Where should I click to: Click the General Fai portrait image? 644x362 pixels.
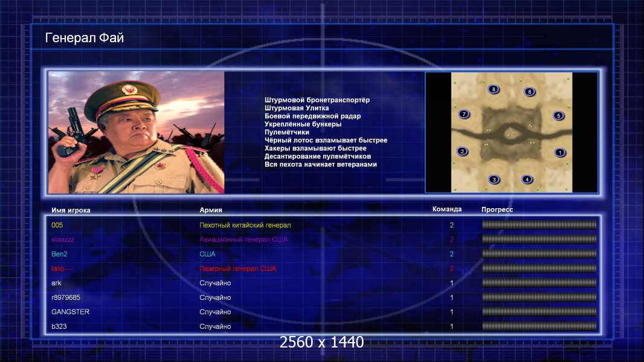point(137,132)
